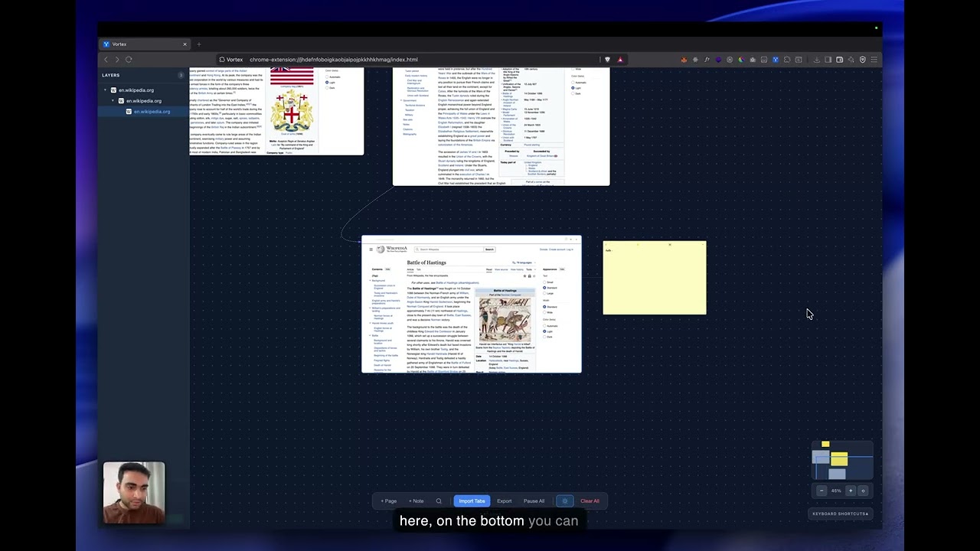The width and height of the screenshot is (980, 551).
Task: Close the Vortex browser tab
Action: click(x=185, y=44)
